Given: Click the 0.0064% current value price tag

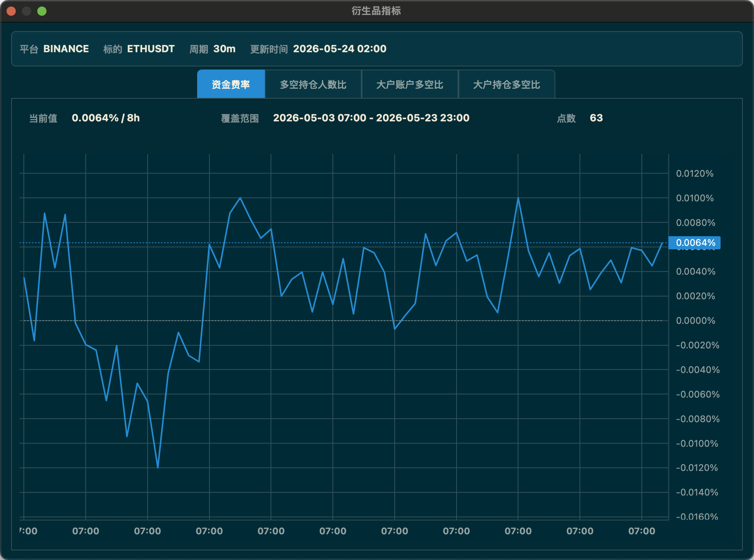Looking at the screenshot, I should 695,243.
